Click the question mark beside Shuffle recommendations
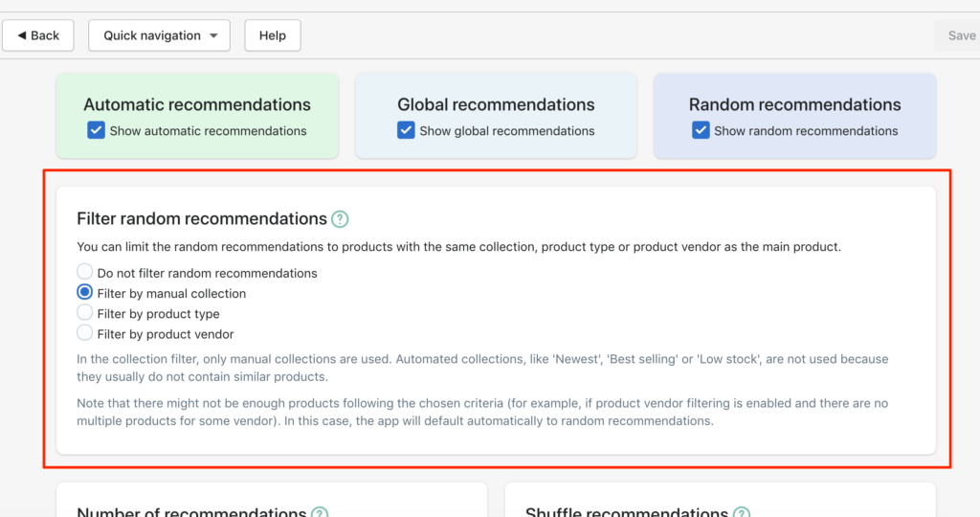980x517 pixels. (x=742, y=512)
